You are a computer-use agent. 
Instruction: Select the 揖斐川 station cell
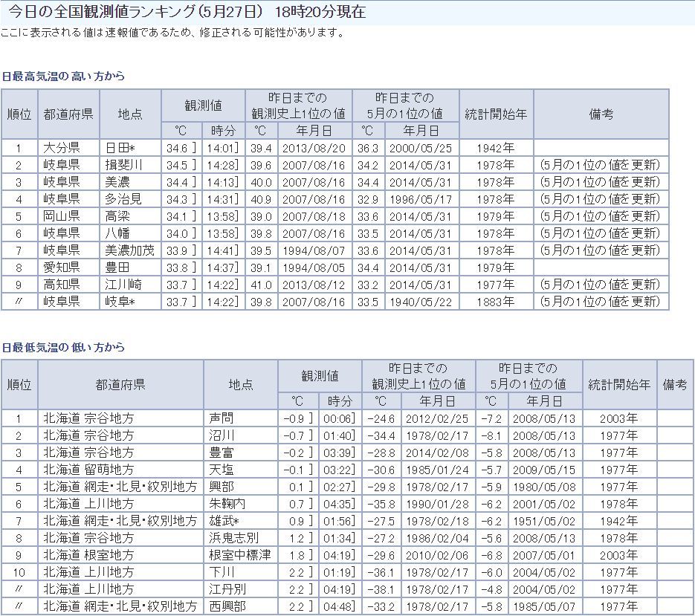click(123, 164)
